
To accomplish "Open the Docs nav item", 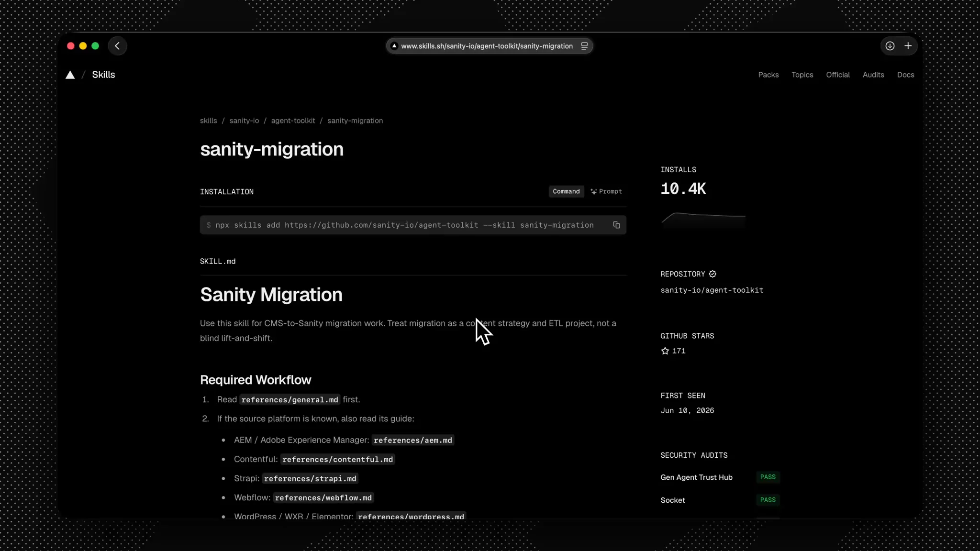I will 905,75.
